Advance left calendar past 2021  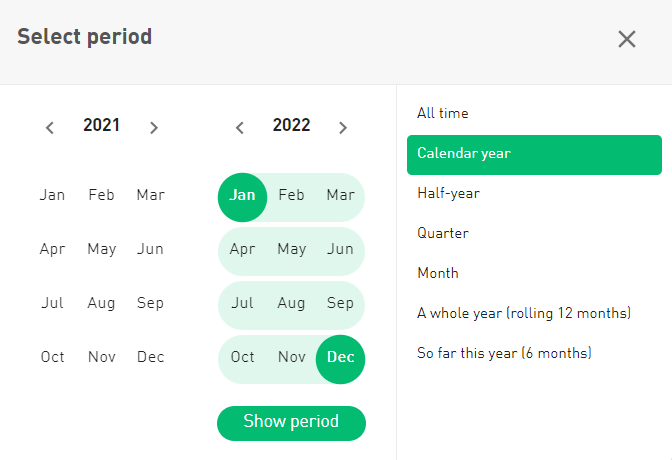coord(153,127)
